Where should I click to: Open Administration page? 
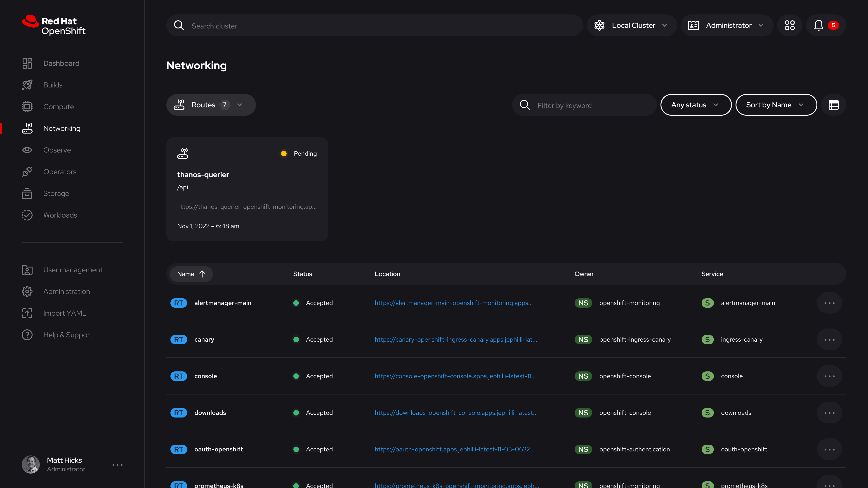(x=67, y=292)
